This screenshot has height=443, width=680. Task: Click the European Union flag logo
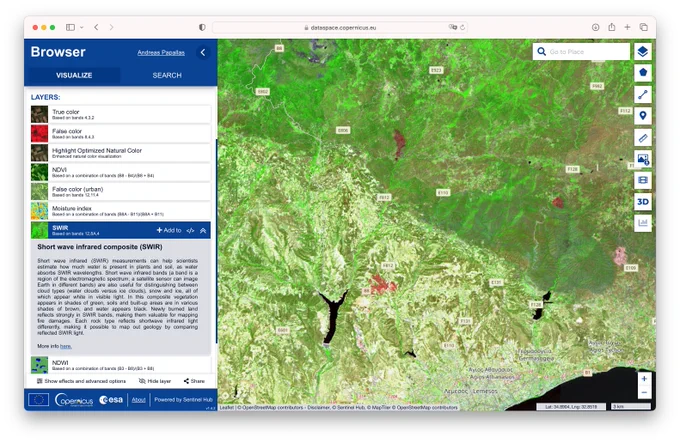coord(39,400)
